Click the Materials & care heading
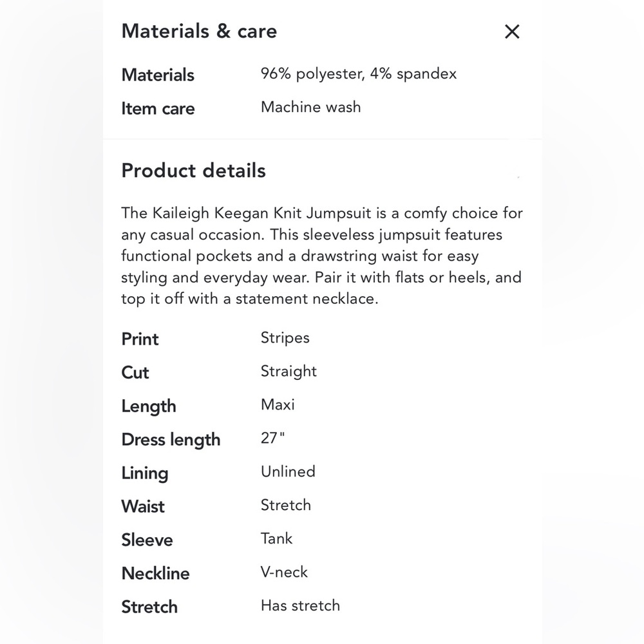 click(x=199, y=32)
